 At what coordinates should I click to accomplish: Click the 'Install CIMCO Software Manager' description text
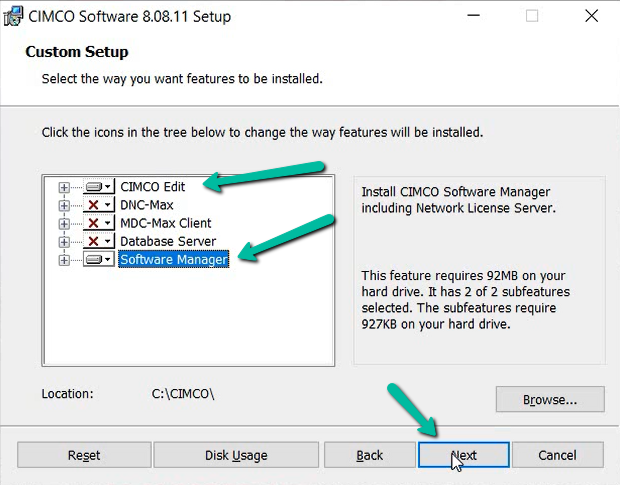click(459, 200)
